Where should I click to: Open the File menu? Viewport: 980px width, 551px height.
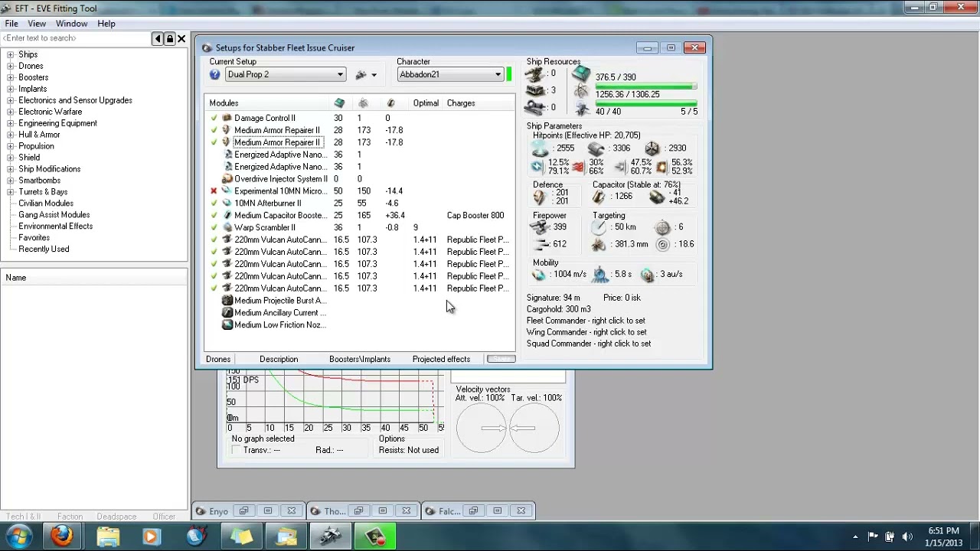(11, 24)
